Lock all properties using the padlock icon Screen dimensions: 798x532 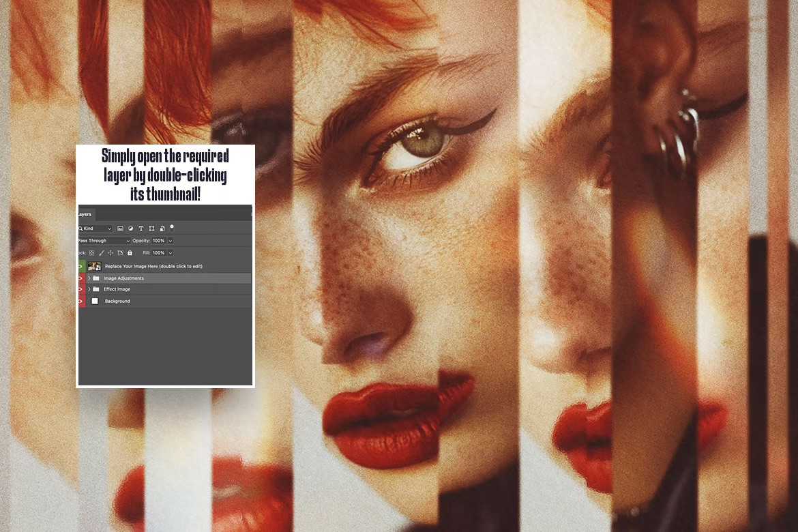pos(130,253)
